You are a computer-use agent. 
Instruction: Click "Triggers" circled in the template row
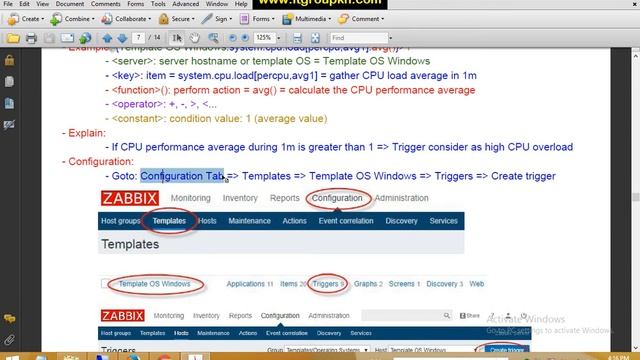[325, 284]
